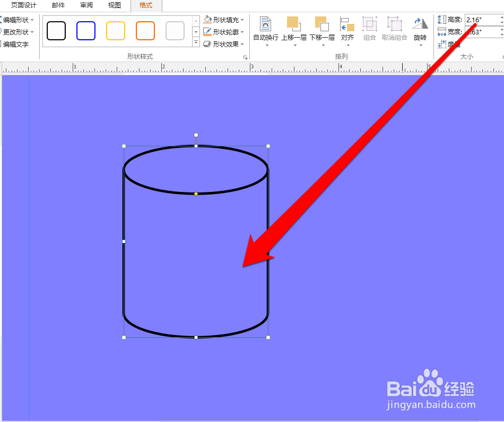Open the 对齐 dropdown arrow

coord(348,45)
